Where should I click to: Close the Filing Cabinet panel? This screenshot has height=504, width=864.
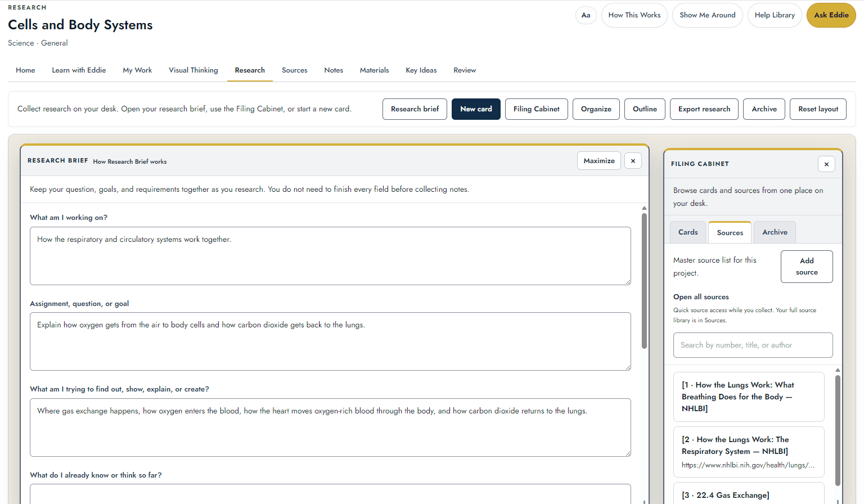826,164
